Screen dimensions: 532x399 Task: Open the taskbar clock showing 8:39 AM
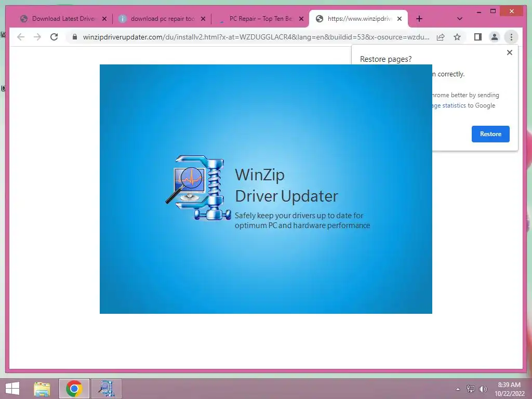[x=509, y=389]
